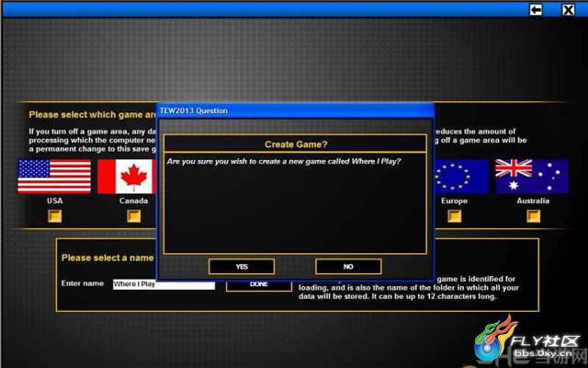Click the DONE button behind the dialog

[x=259, y=286]
